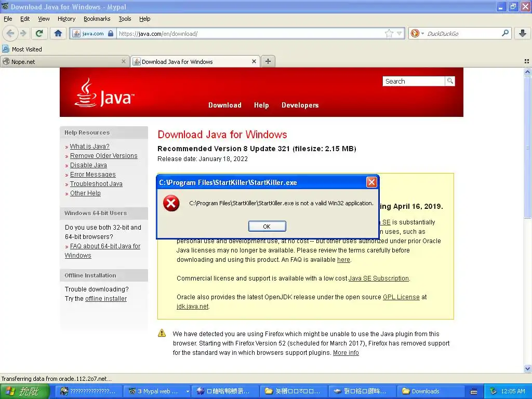Click the system tray icon beside clock
This screenshot has height=399, width=532.
(x=494, y=391)
